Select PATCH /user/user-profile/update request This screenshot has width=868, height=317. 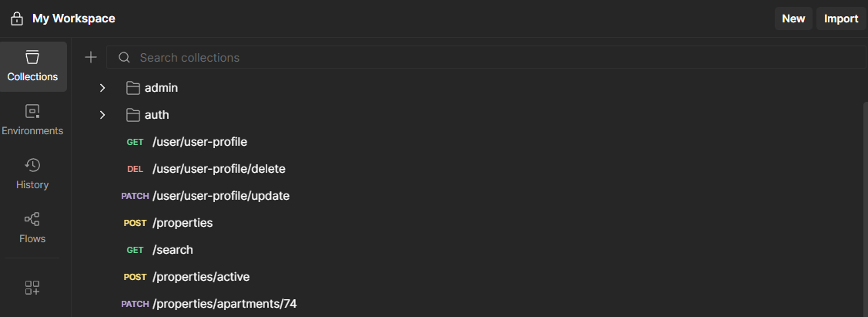(220, 196)
